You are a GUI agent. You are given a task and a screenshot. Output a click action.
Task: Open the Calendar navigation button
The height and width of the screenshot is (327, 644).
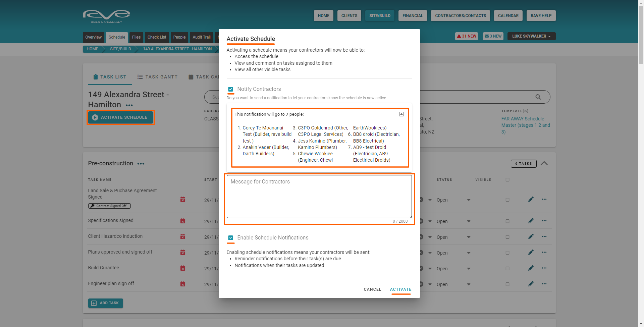pyautogui.click(x=508, y=16)
